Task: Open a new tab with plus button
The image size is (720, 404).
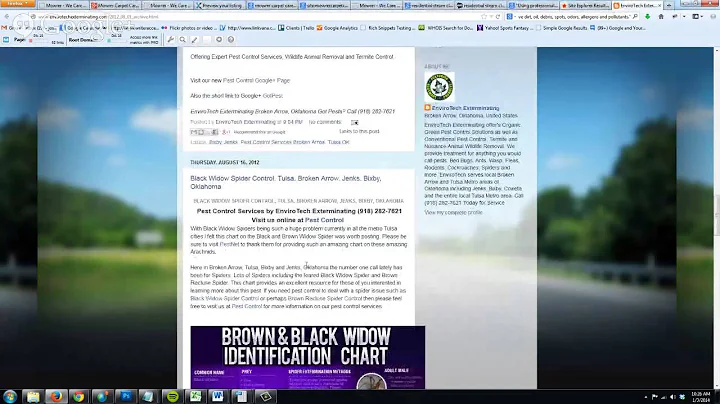Action: click(669, 5)
